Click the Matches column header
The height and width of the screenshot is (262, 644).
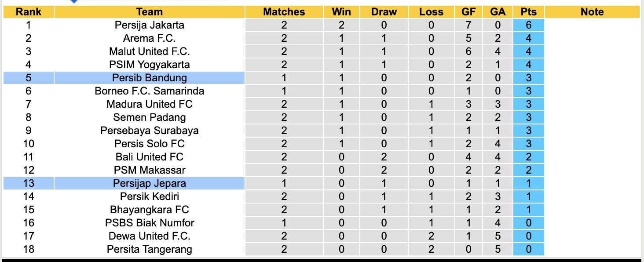click(x=284, y=12)
